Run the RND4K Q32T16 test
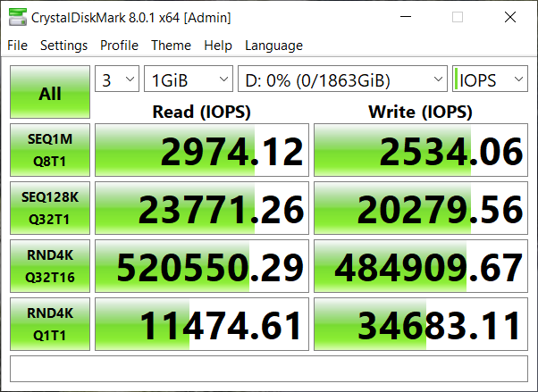Screen dimensions: 538x392 pyautogui.click(x=50, y=266)
